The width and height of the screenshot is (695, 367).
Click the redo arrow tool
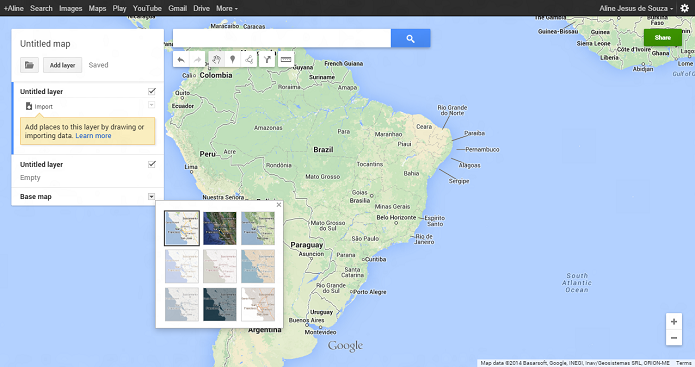pyautogui.click(x=198, y=59)
